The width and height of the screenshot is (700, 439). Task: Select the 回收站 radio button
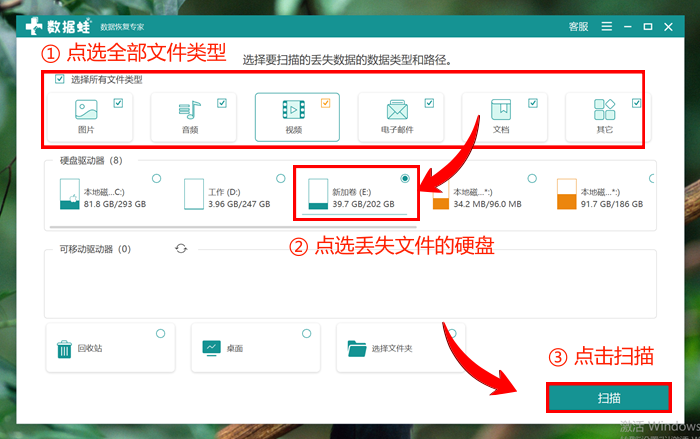pos(160,333)
